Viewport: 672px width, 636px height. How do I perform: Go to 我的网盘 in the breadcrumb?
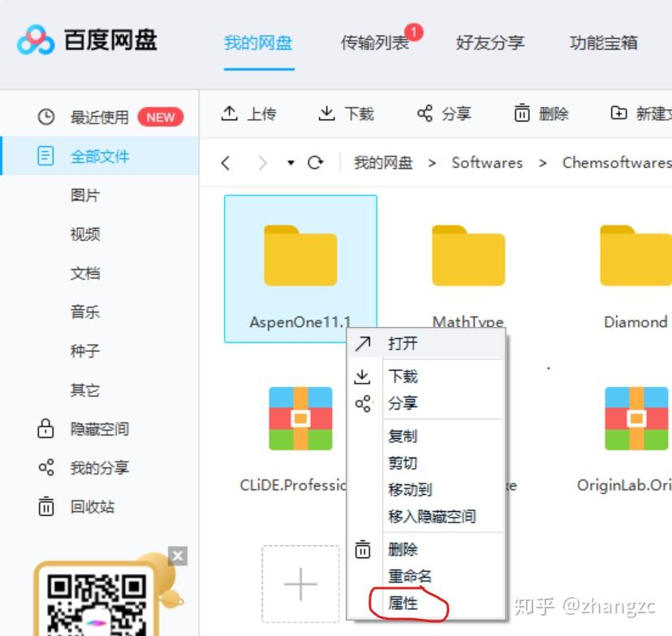[x=383, y=163]
